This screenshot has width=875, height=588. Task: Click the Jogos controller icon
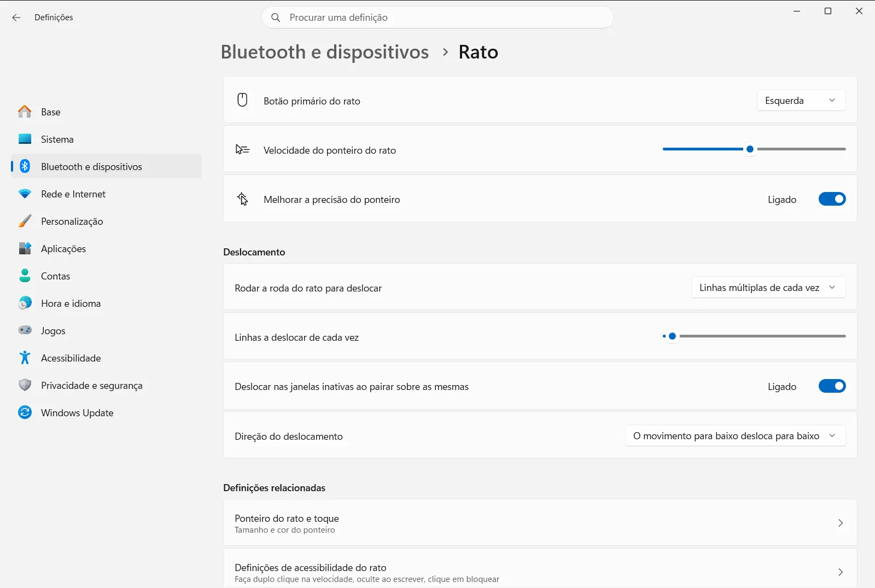pyautogui.click(x=25, y=330)
